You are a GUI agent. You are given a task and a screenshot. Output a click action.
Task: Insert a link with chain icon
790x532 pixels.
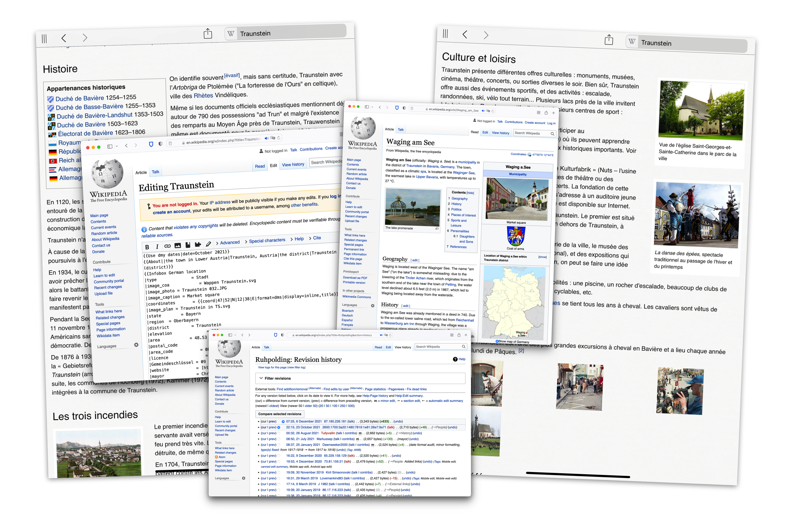tap(167, 246)
